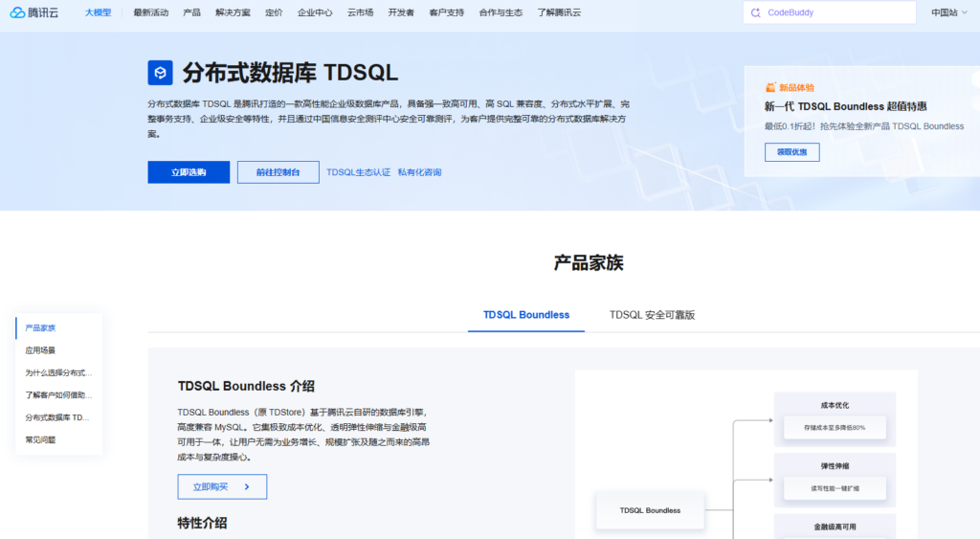This screenshot has width=980, height=539.
Task: Open the 云市场 menu item
Action: click(360, 12)
